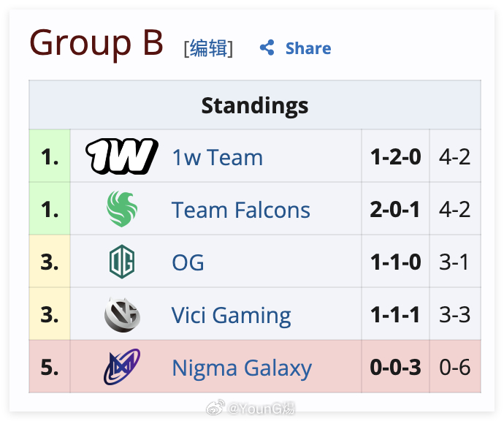Select 1w Team's 1-2-0 record cell
The image size is (504, 421).
point(395,156)
